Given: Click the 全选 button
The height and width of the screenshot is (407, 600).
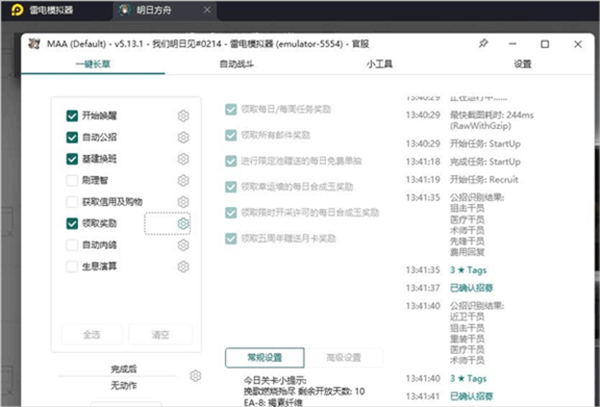Looking at the screenshot, I should pos(90,335).
